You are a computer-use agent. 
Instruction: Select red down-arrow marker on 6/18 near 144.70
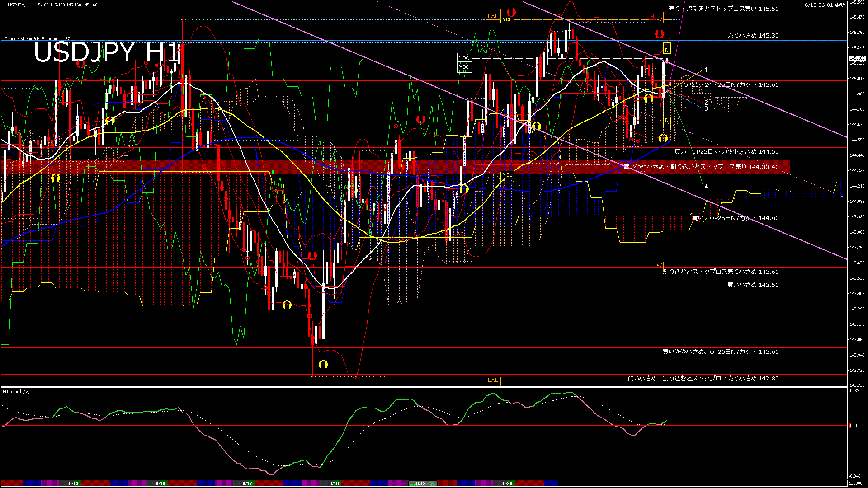click(x=421, y=120)
